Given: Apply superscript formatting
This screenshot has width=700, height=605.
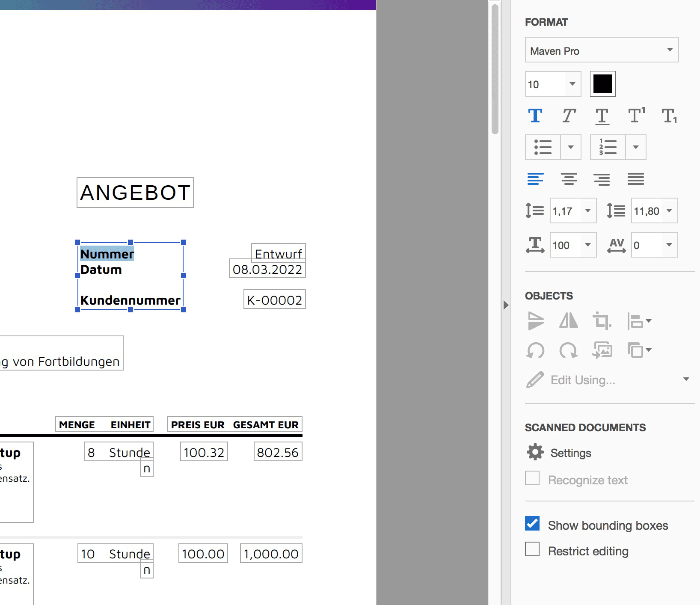Looking at the screenshot, I should (x=636, y=115).
